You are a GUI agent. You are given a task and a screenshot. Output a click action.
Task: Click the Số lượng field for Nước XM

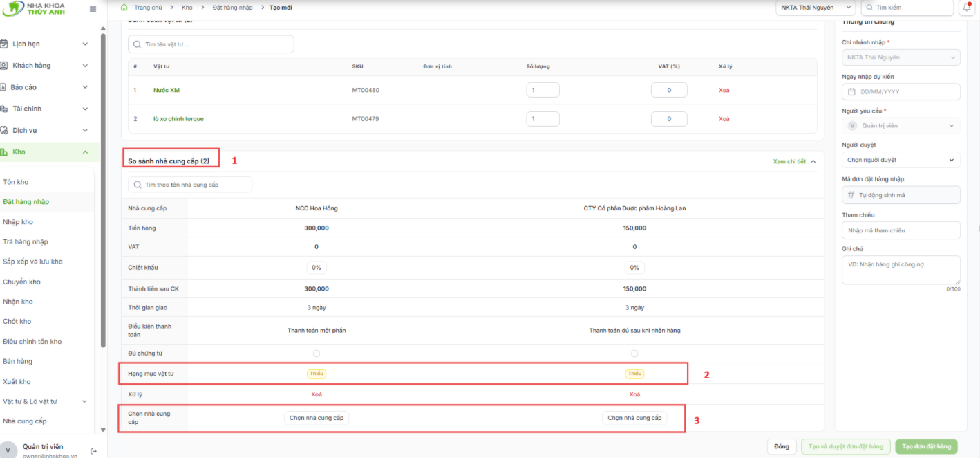543,91
